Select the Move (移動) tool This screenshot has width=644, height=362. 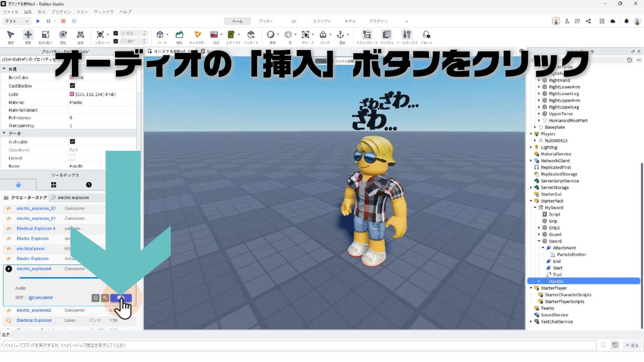click(28, 35)
